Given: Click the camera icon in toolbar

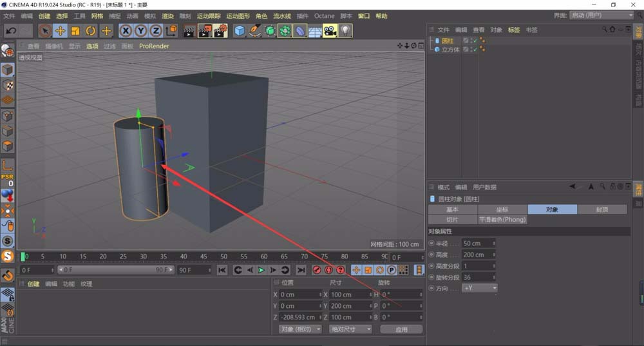Looking at the screenshot, I should click(x=330, y=31).
